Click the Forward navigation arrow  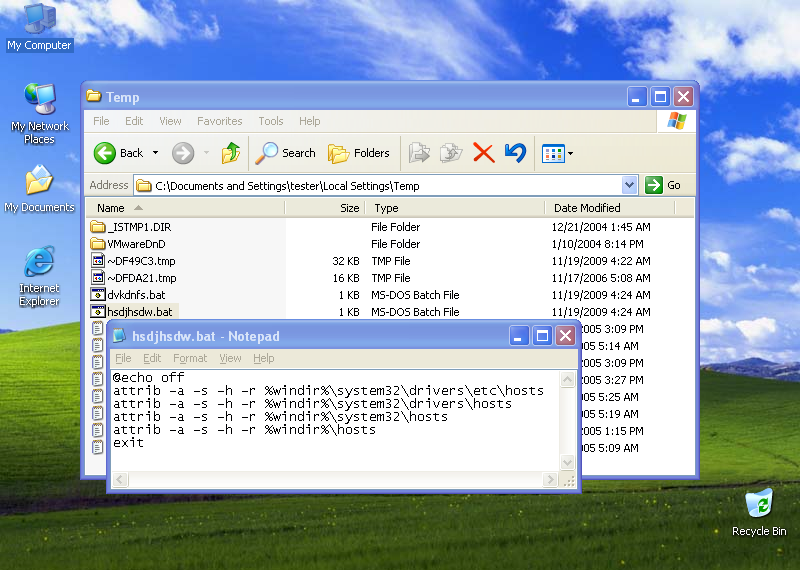pos(183,153)
